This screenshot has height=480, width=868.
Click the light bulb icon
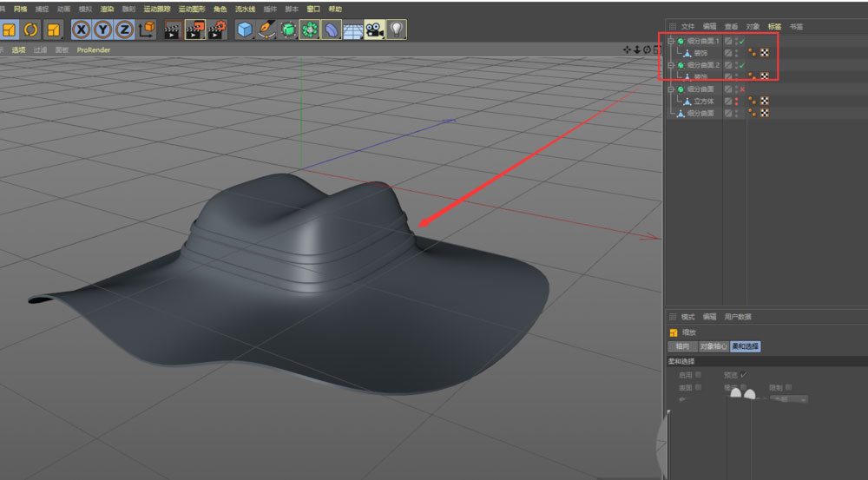pos(397,30)
